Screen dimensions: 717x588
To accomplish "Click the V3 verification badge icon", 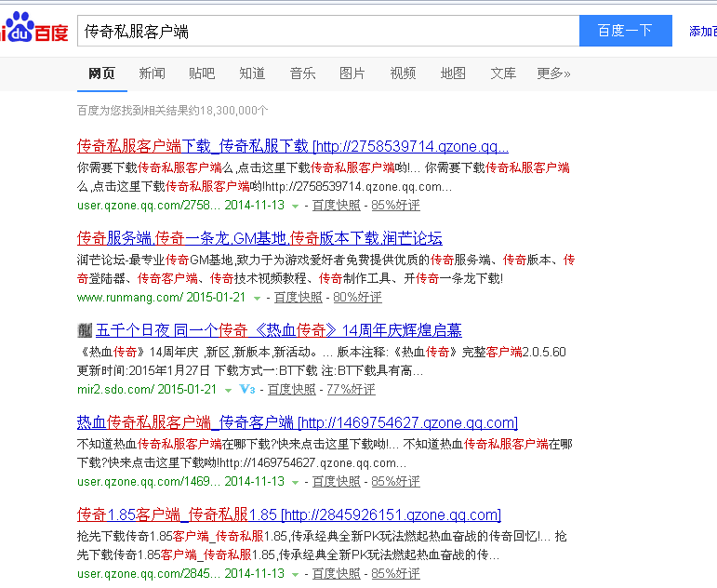I will pyautogui.click(x=247, y=390).
